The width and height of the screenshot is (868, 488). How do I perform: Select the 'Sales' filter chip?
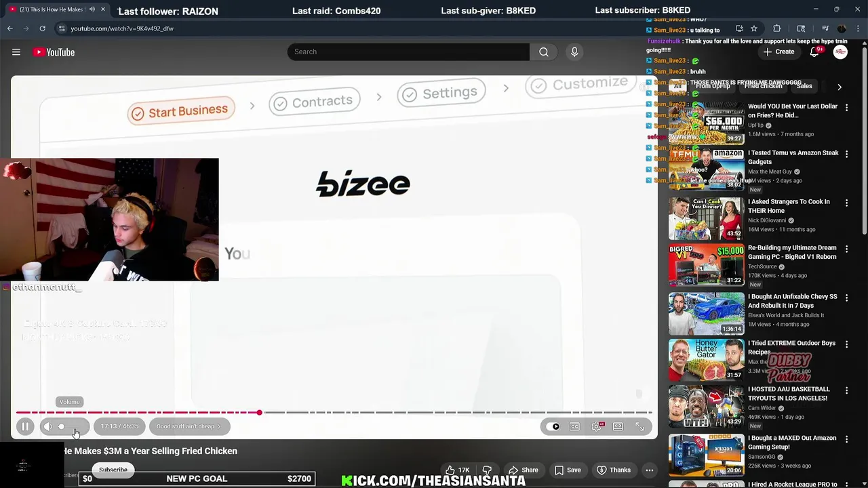804,86
